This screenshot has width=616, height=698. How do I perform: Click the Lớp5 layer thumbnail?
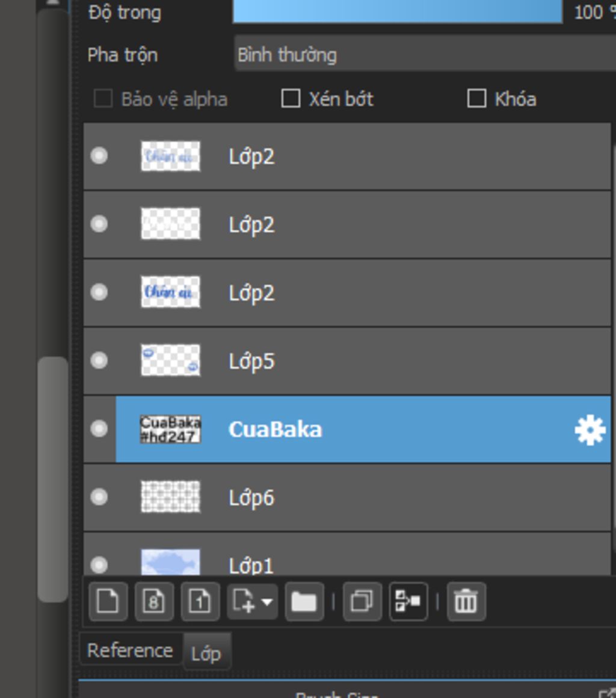(x=170, y=360)
